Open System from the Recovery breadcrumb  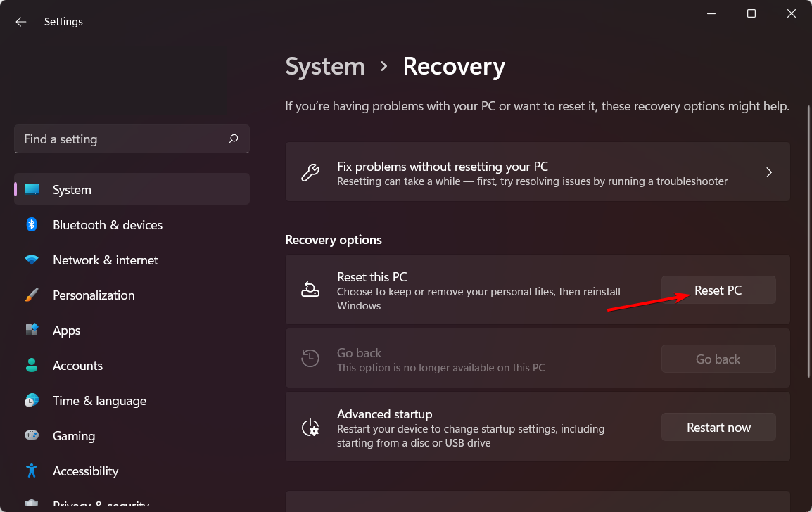point(325,66)
